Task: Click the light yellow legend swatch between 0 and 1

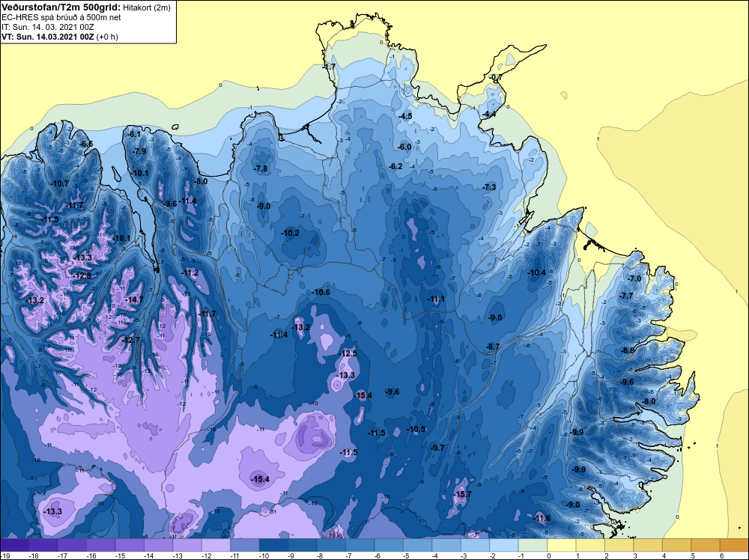Action: pyautogui.click(x=561, y=546)
